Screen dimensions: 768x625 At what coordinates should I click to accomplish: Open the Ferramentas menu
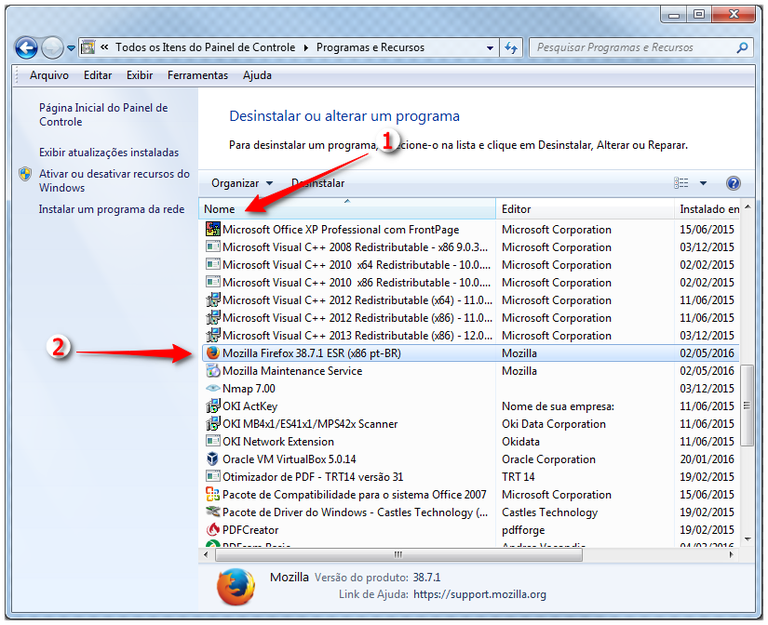coord(197,75)
